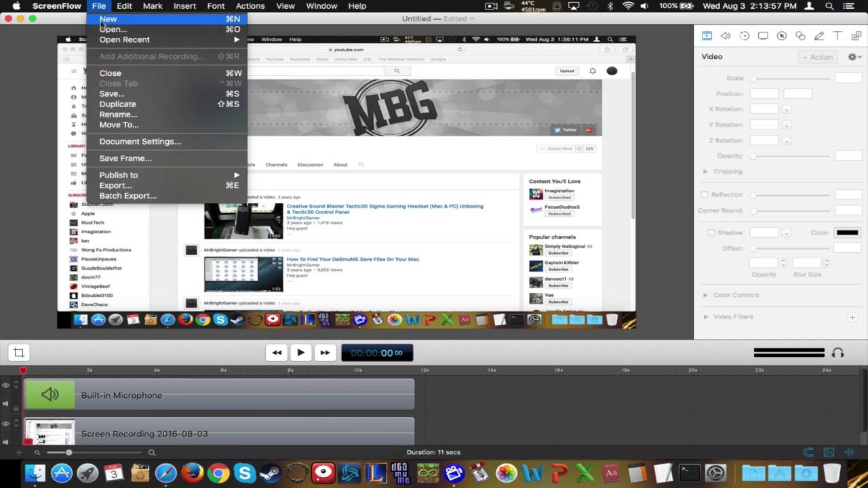
Task: Mute the Built-in Microphone track speaker
Action: point(6,404)
